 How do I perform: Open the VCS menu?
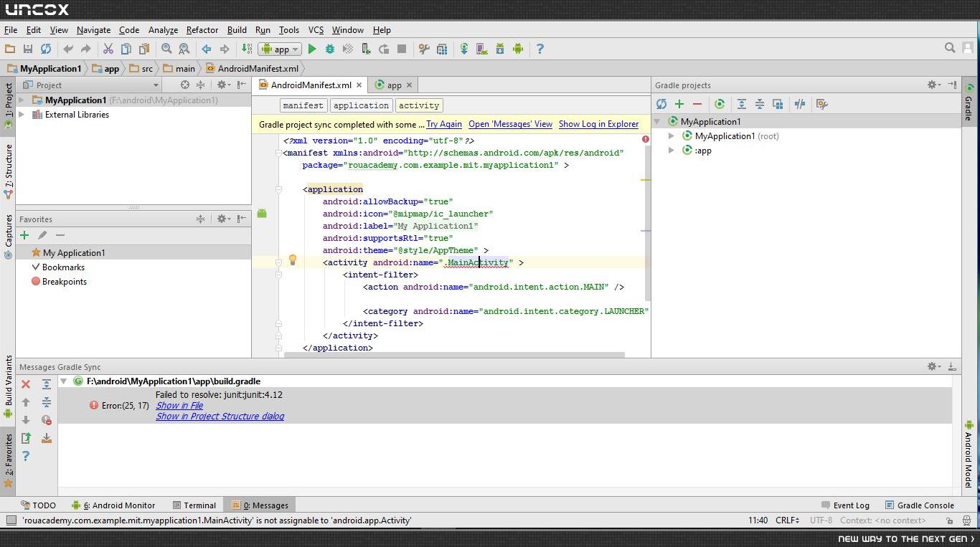(316, 30)
